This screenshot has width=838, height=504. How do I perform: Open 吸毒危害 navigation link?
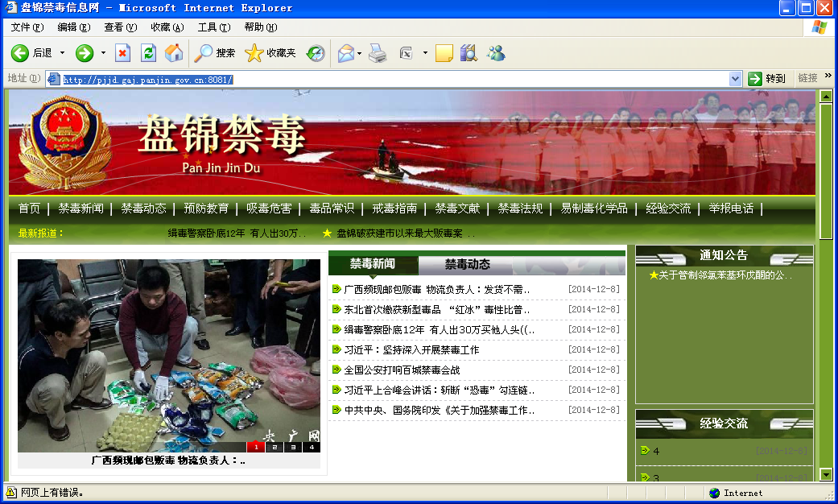click(x=269, y=209)
